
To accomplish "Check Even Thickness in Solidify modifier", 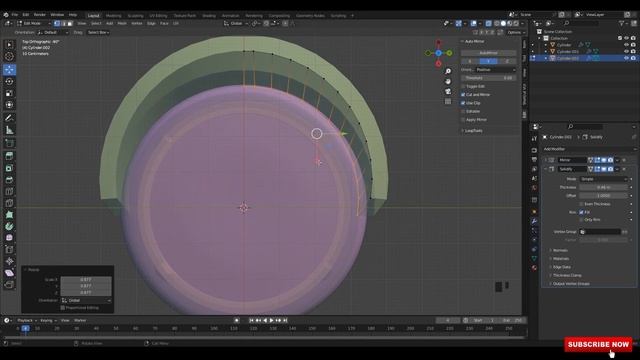I will (x=581, y=204).
